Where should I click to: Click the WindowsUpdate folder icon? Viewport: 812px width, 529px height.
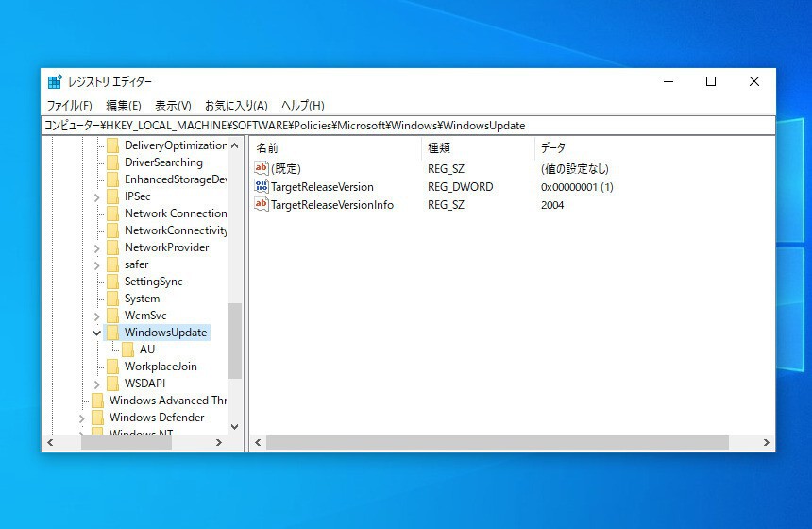[113, 333]
